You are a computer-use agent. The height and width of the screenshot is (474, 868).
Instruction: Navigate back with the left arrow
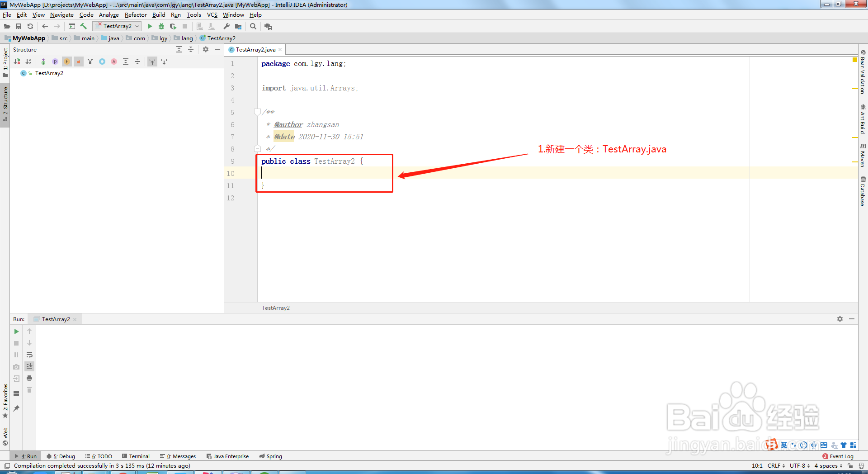(45, 26)
